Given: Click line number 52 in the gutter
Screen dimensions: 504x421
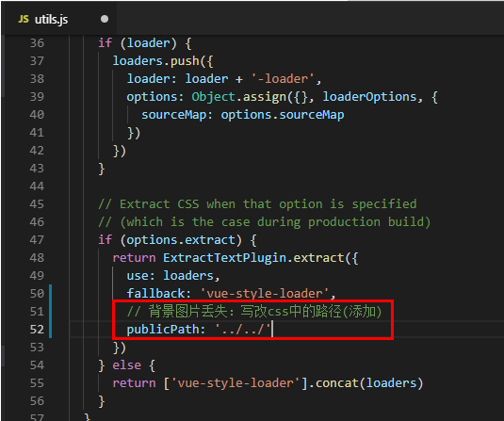Looking at the screenshot, I should pyautogui.click(x=37, y=330).
